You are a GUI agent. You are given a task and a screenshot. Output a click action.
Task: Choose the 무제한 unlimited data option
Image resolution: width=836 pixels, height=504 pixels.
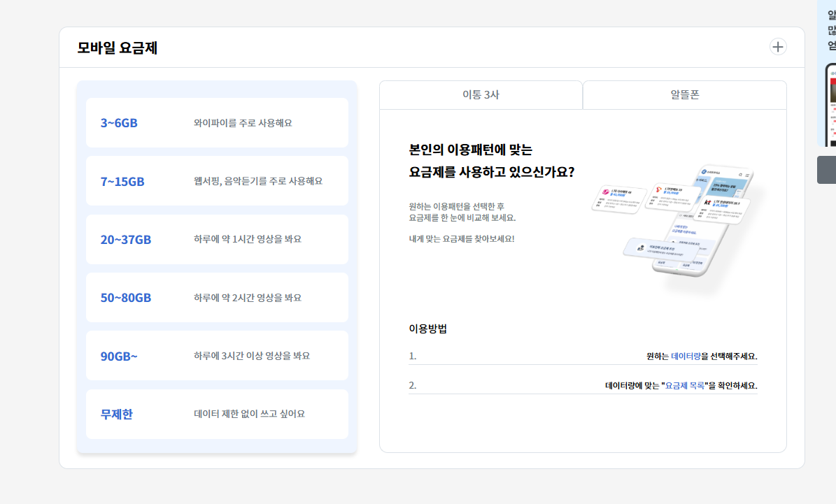[217, 414]
